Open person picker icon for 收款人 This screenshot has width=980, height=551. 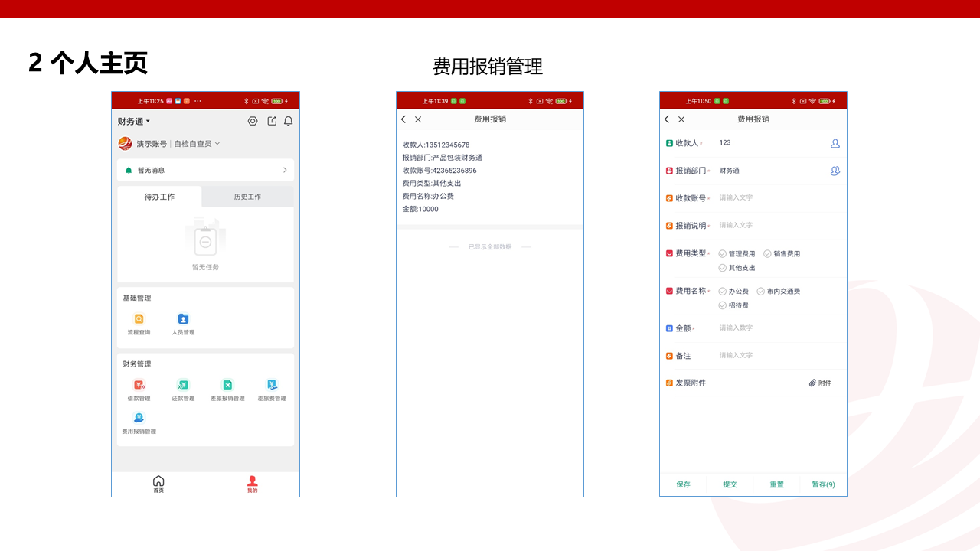pos(835,143)
